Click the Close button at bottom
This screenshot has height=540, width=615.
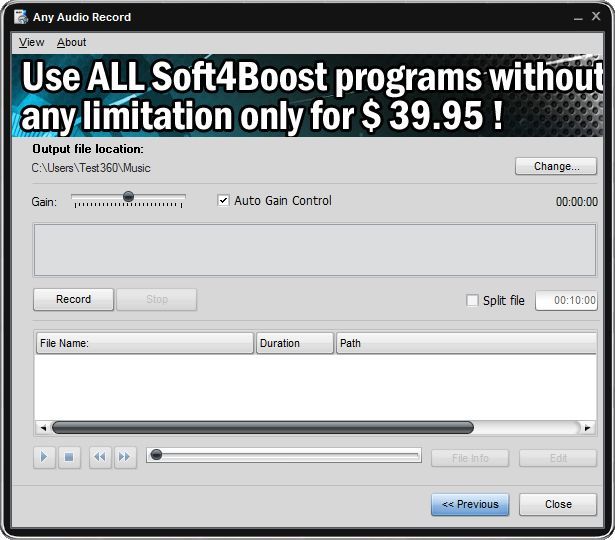click(558, 504)
